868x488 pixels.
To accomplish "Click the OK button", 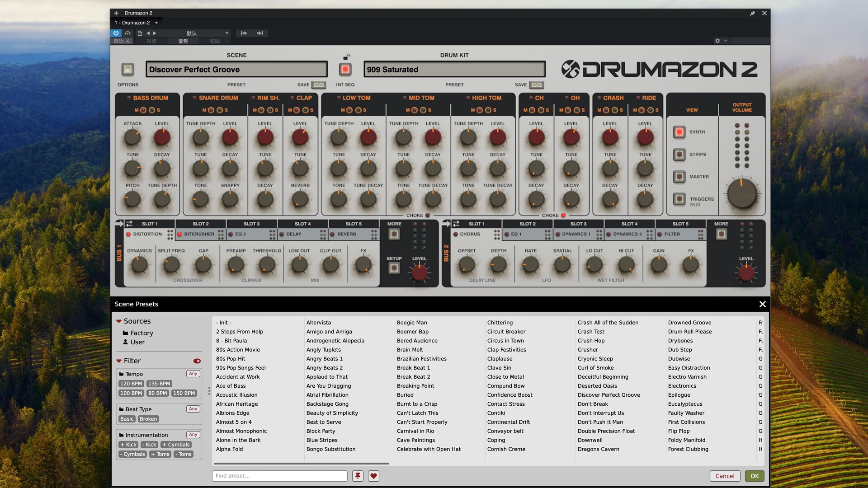I will click(755, 476).
